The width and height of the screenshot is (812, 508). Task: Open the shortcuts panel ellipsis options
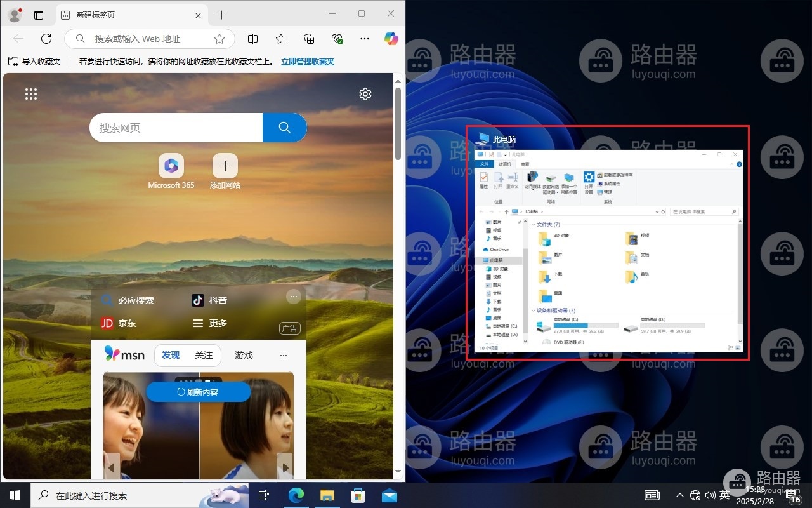293,296
